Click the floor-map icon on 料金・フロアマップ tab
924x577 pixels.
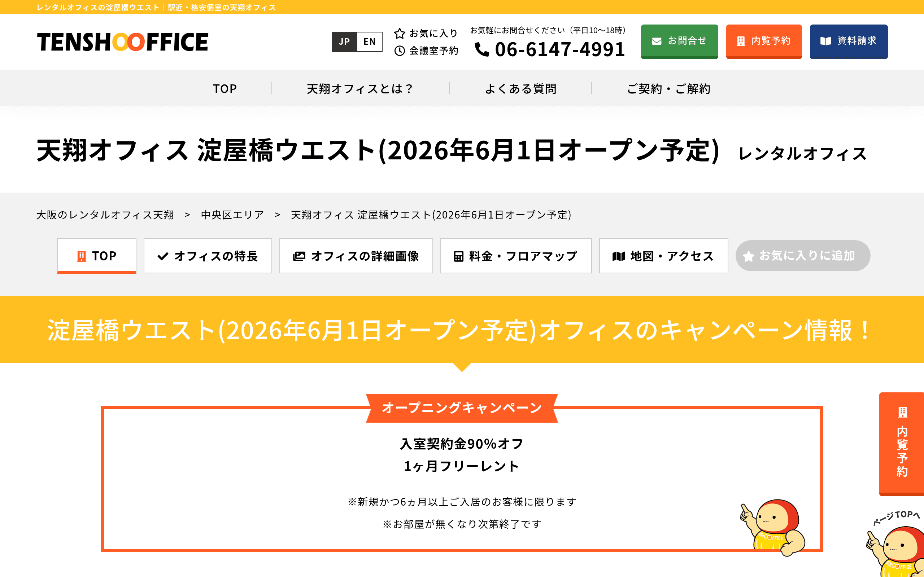pos(459,256)
